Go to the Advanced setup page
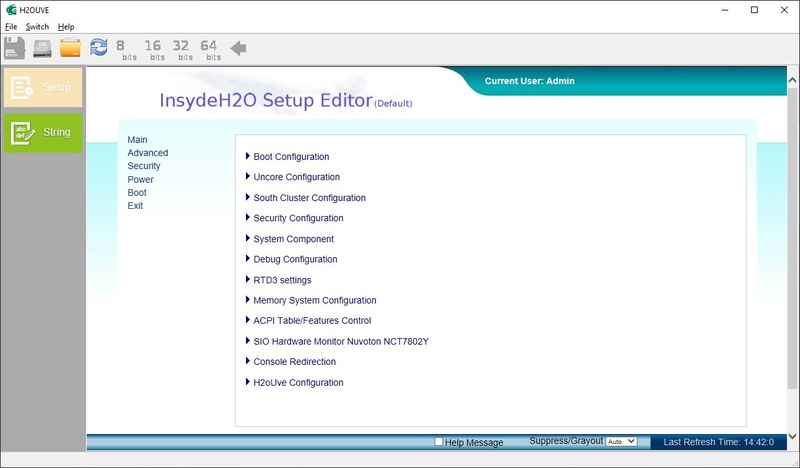 (148, 153)
